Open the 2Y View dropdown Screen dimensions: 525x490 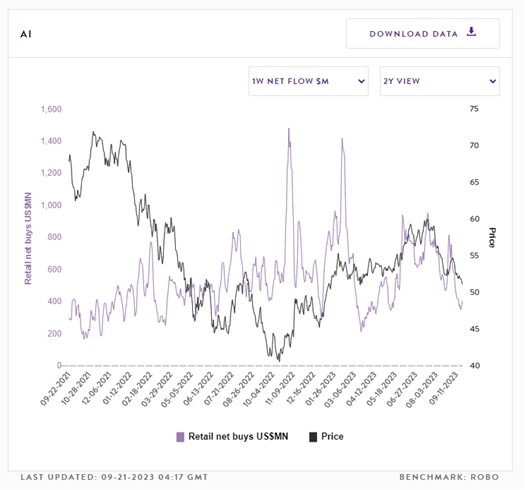(x=440, y=81)
